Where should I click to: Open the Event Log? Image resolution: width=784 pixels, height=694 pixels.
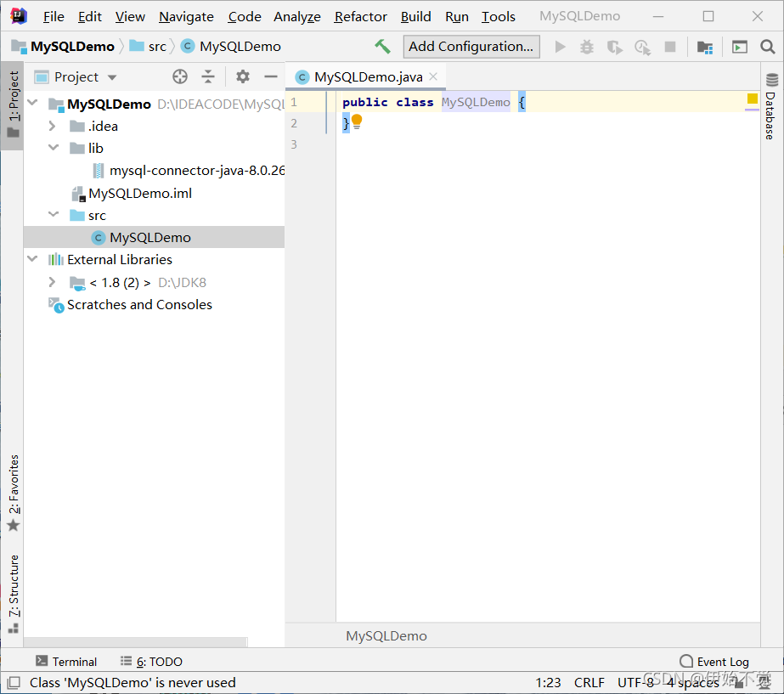[x=714, y=662]
